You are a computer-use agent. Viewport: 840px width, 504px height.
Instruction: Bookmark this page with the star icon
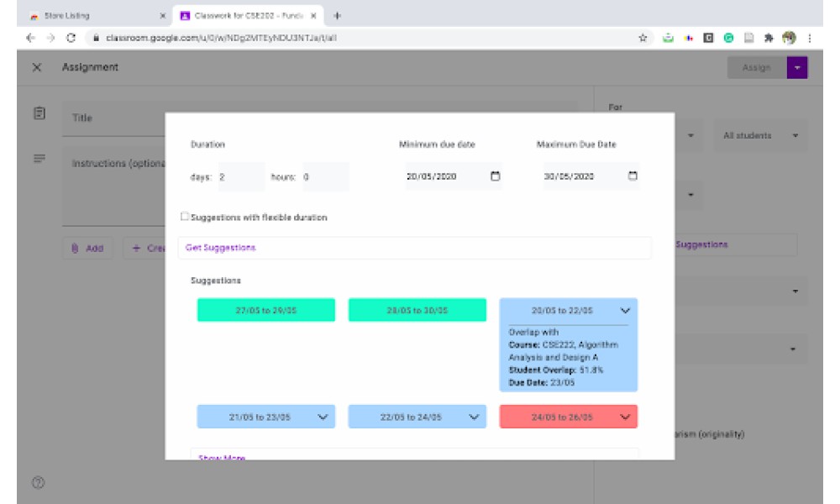click(x=643, y=38)
